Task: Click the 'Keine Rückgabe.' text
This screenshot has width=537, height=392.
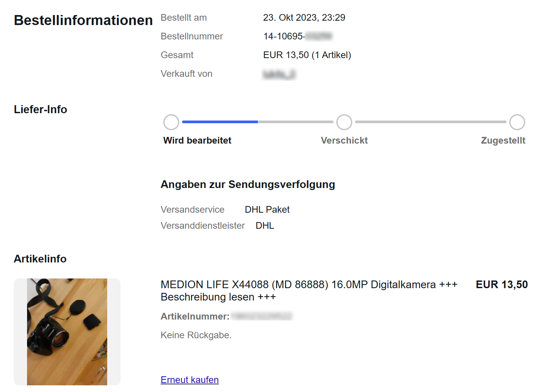Action: (x=196, y=335)
